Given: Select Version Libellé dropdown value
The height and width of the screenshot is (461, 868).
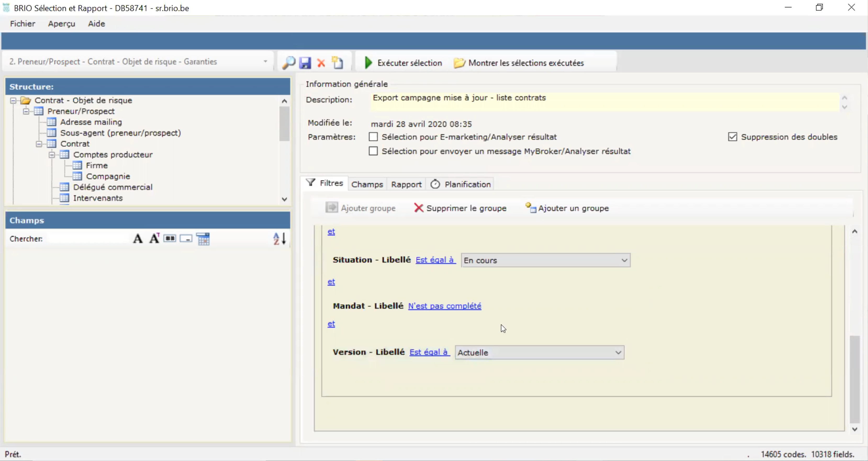Looking at the screenshot, I should (x=538, y=352).
